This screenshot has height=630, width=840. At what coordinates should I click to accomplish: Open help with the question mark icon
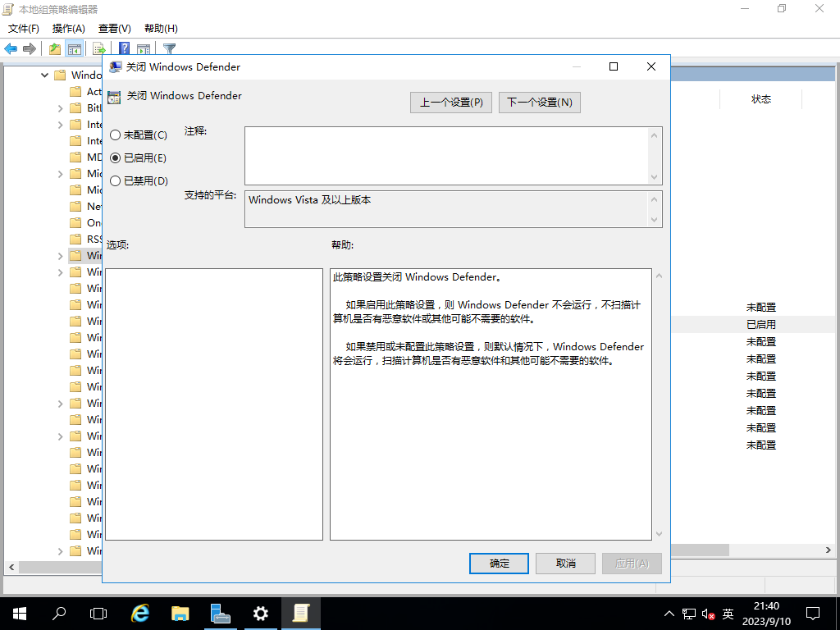click(125, 48)
